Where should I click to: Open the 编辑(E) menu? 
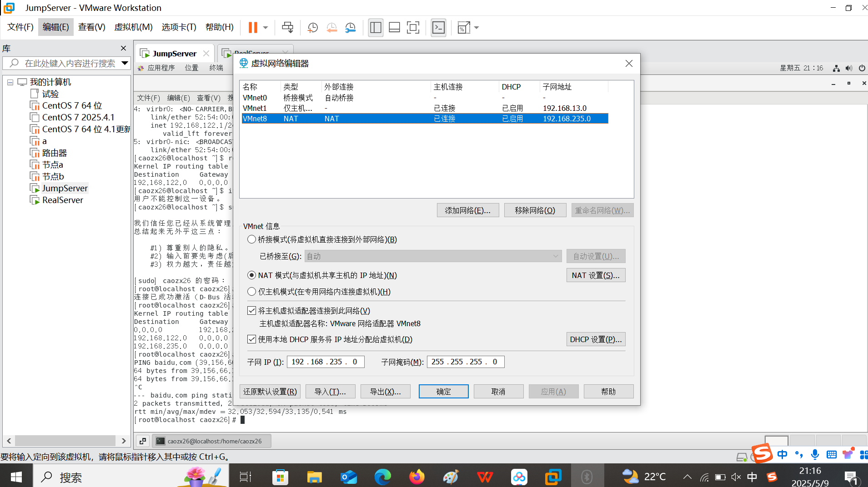coord(56,27)
